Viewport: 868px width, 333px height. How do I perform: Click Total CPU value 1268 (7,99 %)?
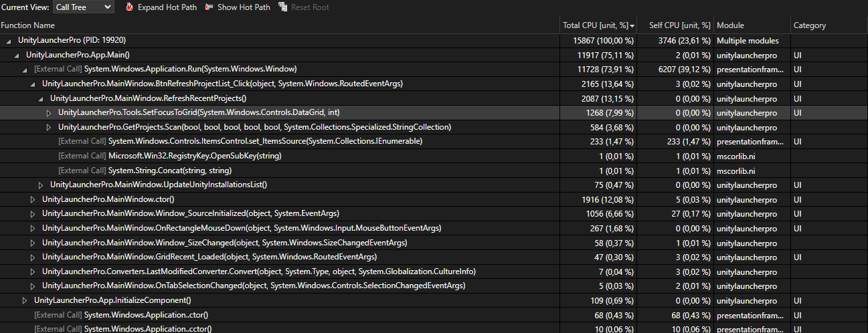tap(610, 112)
